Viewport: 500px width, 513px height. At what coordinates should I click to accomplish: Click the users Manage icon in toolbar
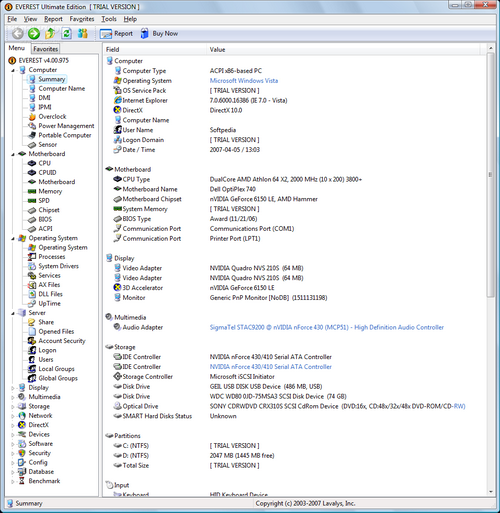coord(83,33)
